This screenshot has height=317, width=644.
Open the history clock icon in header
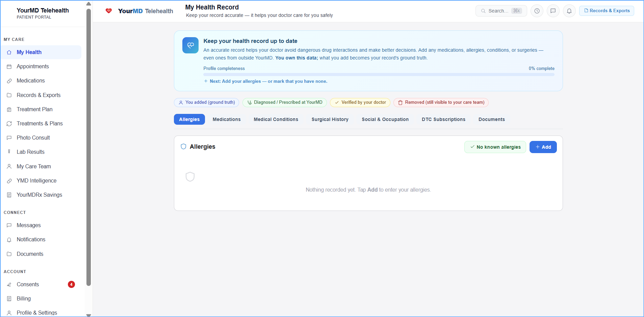pos(537,11)
